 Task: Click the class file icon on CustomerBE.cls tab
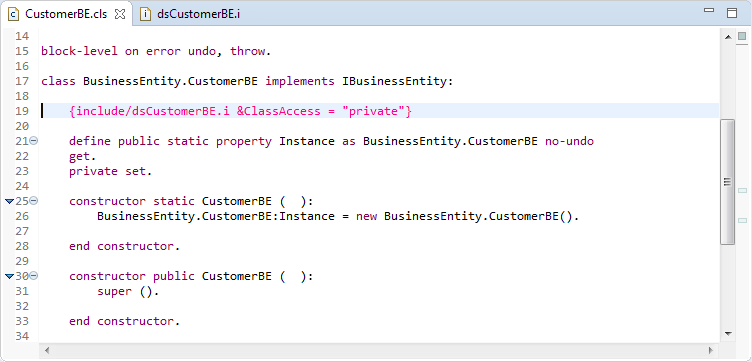14,14
